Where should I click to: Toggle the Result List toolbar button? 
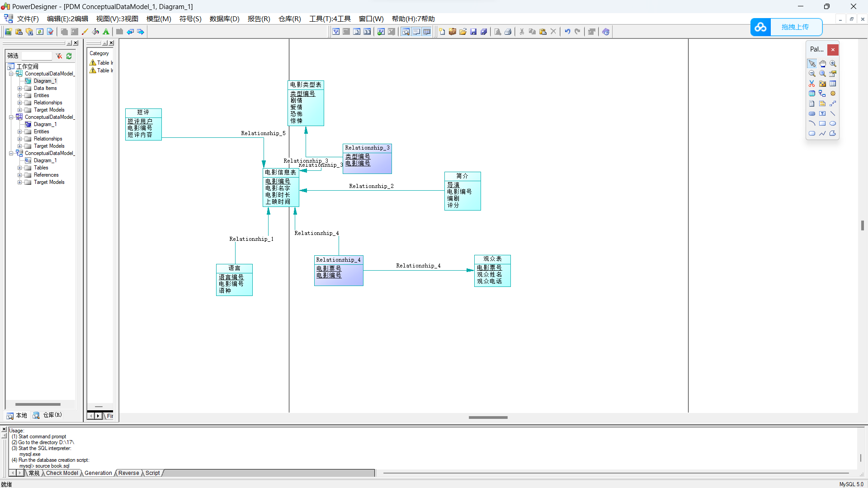pos(426,32)
